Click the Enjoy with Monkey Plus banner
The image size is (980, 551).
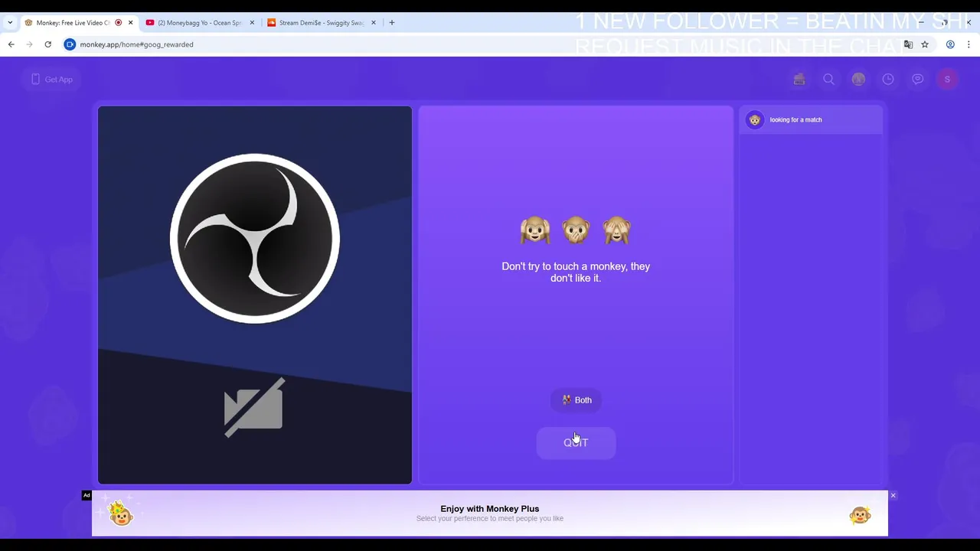(x=490, y=514)
